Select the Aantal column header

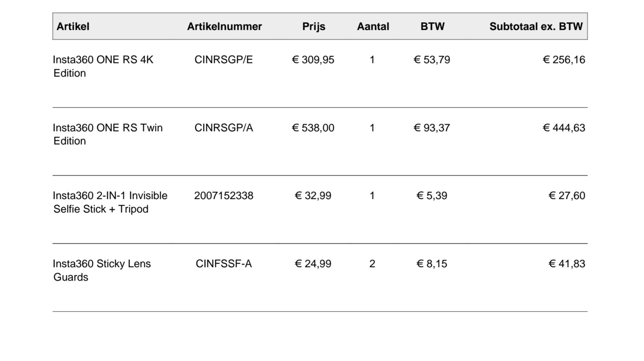click(x=373, y=26)
